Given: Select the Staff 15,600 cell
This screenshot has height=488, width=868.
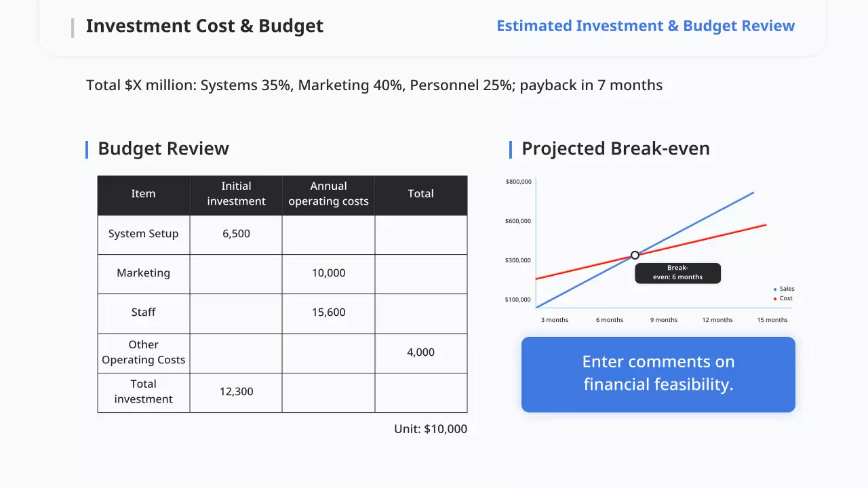Looking at the screenshot, I should click(328, 312).
